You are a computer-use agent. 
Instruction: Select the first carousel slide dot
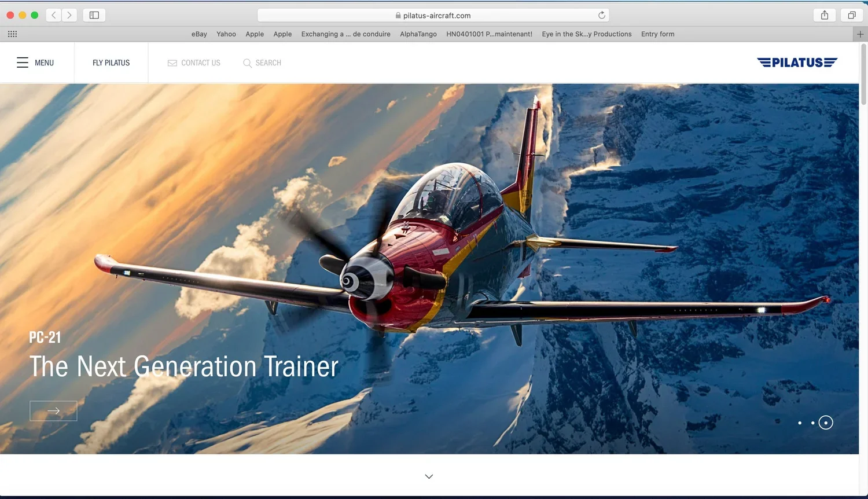[x=800, y=423]
